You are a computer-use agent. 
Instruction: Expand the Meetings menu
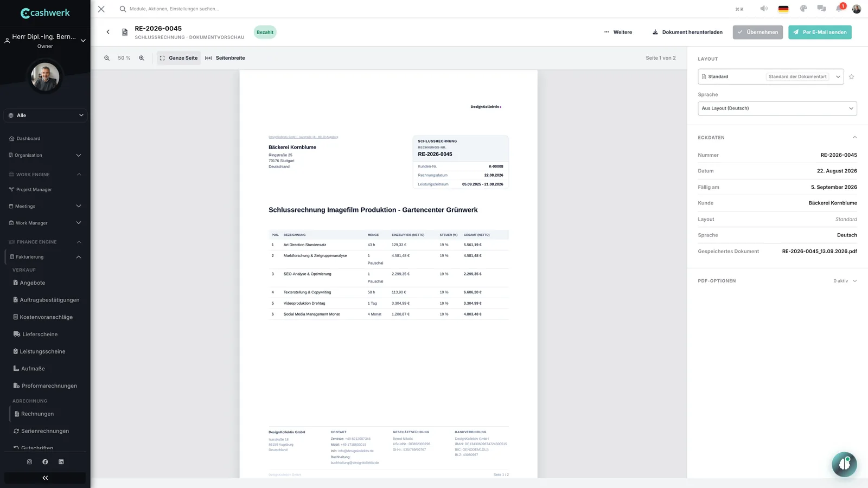pyautogui.click(x=46, y=206)
